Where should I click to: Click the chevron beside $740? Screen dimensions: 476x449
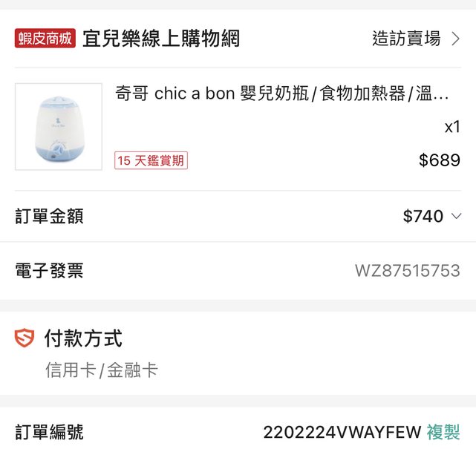tap(457, 217)
